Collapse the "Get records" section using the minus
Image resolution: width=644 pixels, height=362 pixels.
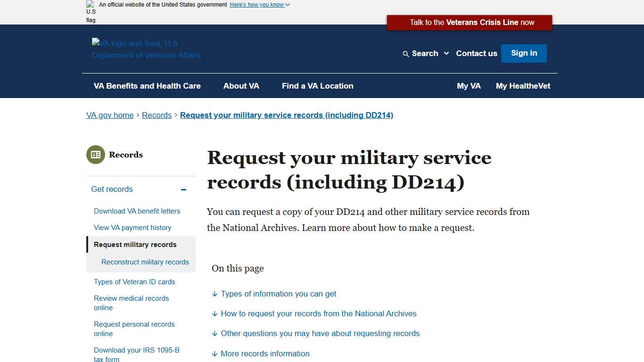coord(183,189)
